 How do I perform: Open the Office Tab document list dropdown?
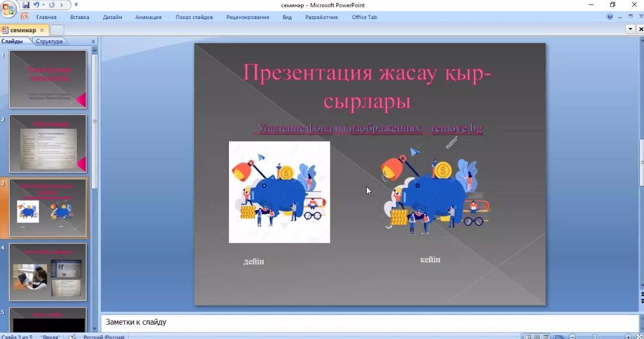tap(631, 29)
